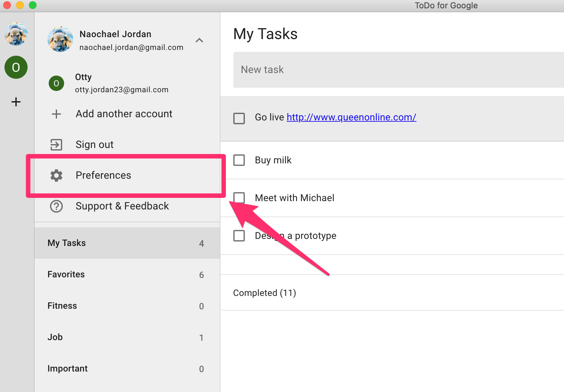Open the queenonline.com link
564x392 pixels.
(351, 117)
